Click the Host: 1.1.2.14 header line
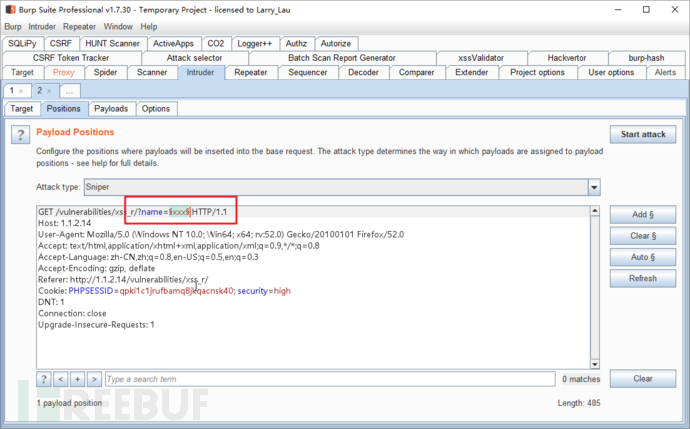 coord(65,223)
